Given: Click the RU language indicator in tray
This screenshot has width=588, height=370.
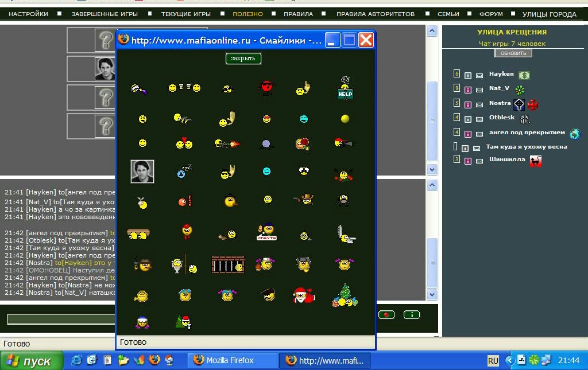Looking at the screenshot, I should pos(493,361).
